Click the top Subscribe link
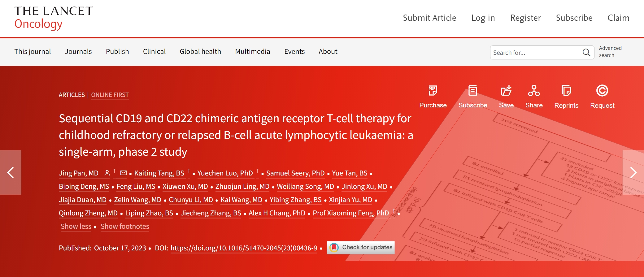Image resolution: width=644 pixels, height=277 pixels. pyautogui.click(x=574, y=18)
